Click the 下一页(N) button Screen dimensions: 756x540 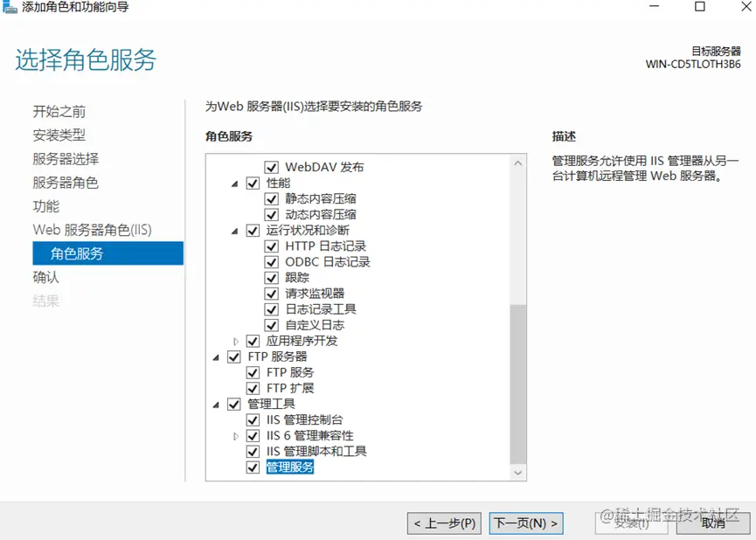point(526,523)
